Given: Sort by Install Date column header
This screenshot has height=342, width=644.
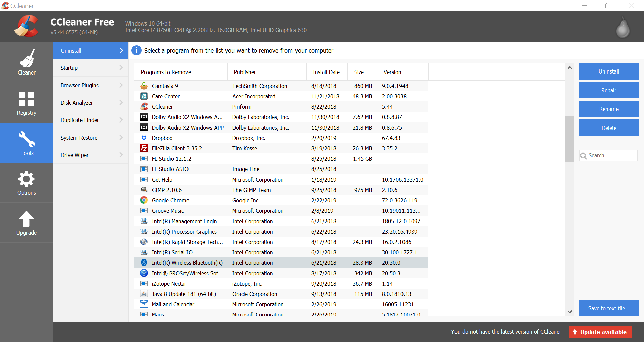Looking at the screenshot, I should coord(327,72).
